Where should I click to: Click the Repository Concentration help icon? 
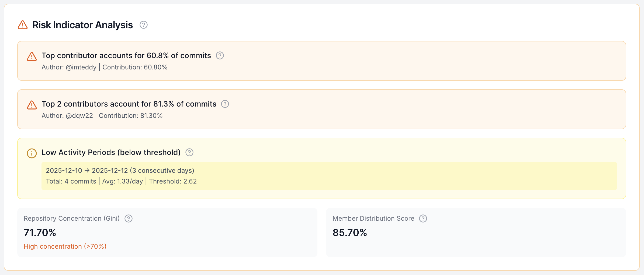(129, 218)
